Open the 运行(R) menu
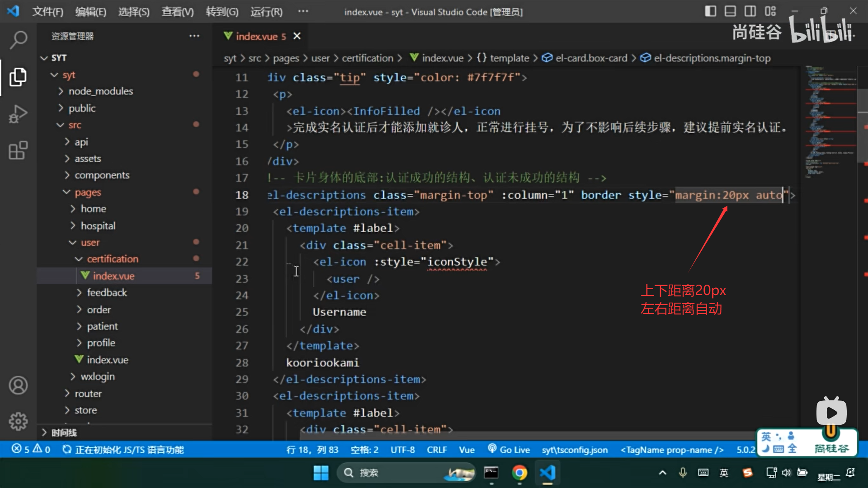Image resolution: width=868 pixels, height=488 pixels. tap(266, 12)
